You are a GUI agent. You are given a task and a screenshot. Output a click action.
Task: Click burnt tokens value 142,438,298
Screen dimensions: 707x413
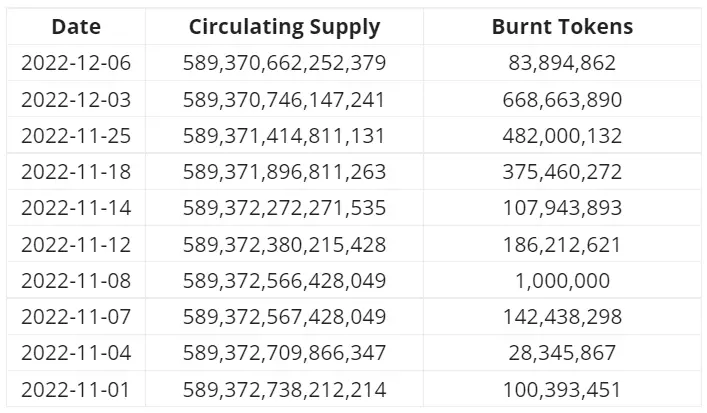pos(562,317)
